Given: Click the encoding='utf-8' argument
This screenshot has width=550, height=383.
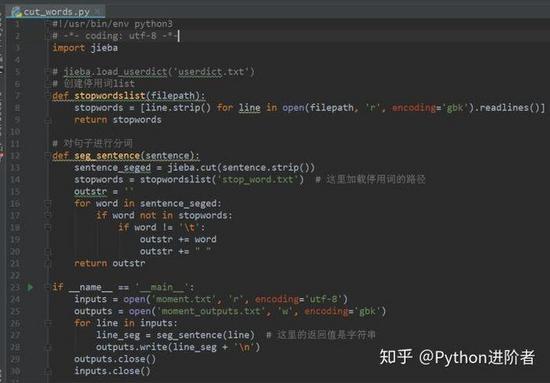Looking at the screenshot, I should tap(299, 299).
